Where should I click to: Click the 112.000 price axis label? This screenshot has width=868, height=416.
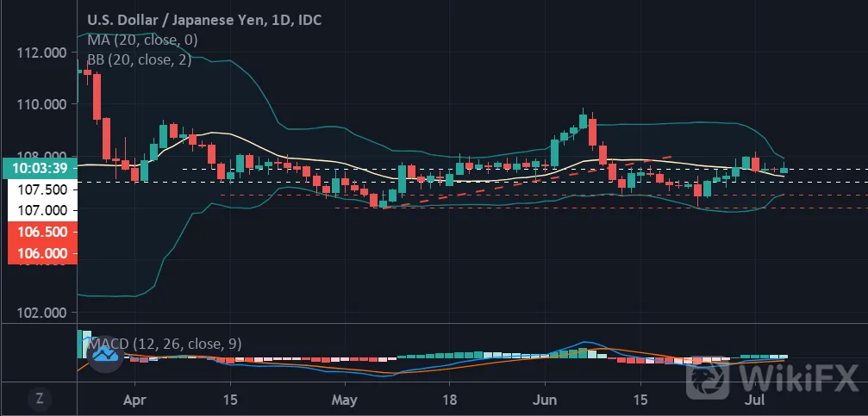click(42, 53)
